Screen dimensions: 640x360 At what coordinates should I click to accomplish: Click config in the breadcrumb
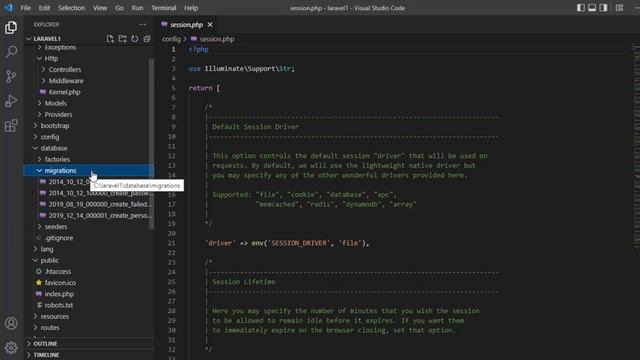point(171,39)
